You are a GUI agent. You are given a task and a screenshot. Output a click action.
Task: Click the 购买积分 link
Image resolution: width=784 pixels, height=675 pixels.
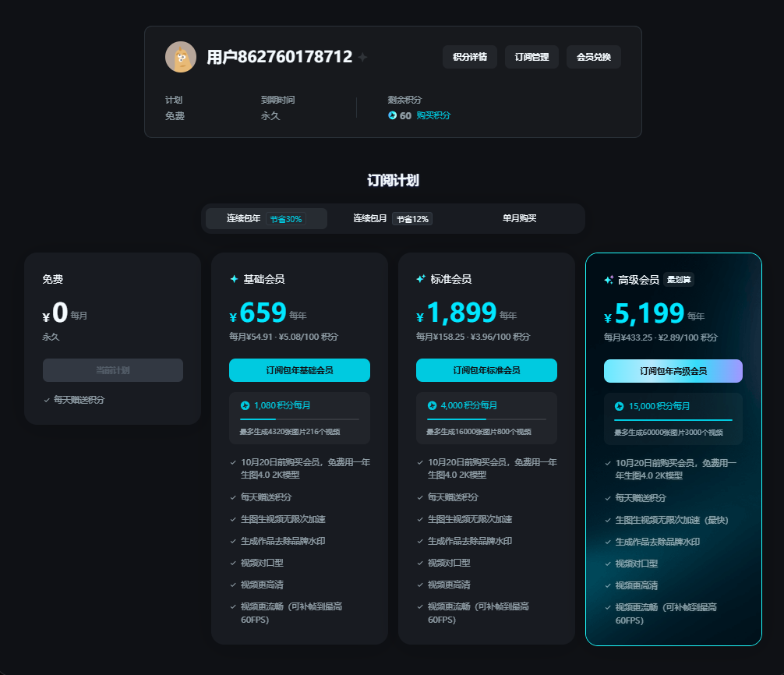(433, 115)
